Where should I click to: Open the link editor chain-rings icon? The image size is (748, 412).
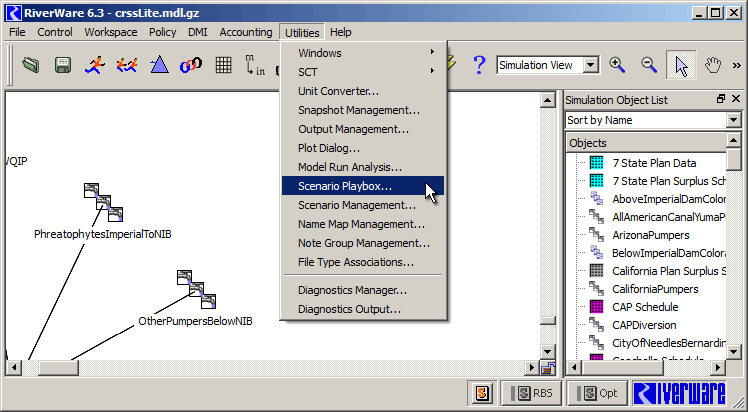pyautogui.click(x=191, y=65)
